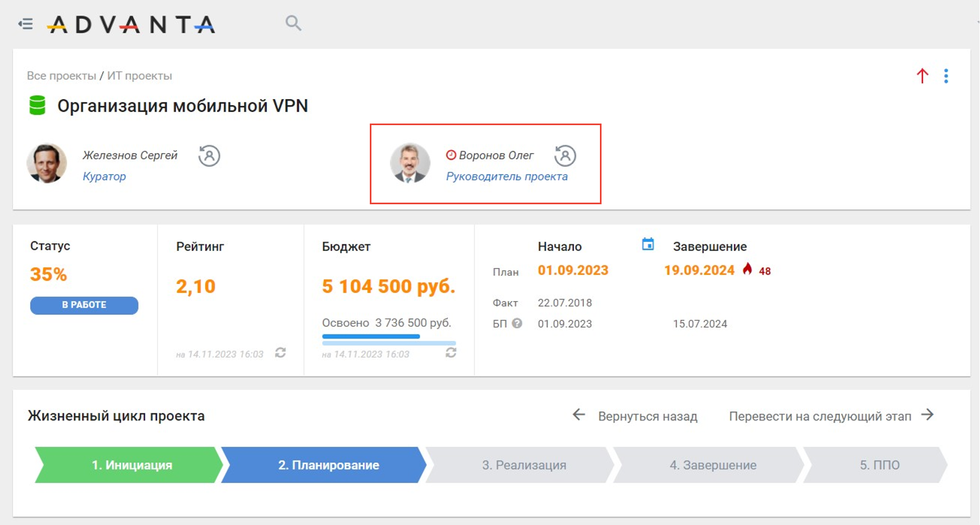Open the Все проекты breadcrumb

point(61,76)
